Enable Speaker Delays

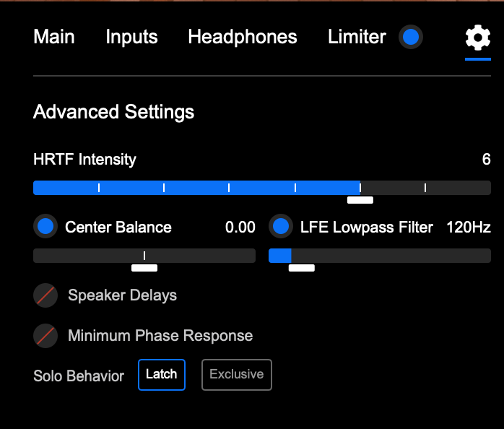[x=46, y=295]
